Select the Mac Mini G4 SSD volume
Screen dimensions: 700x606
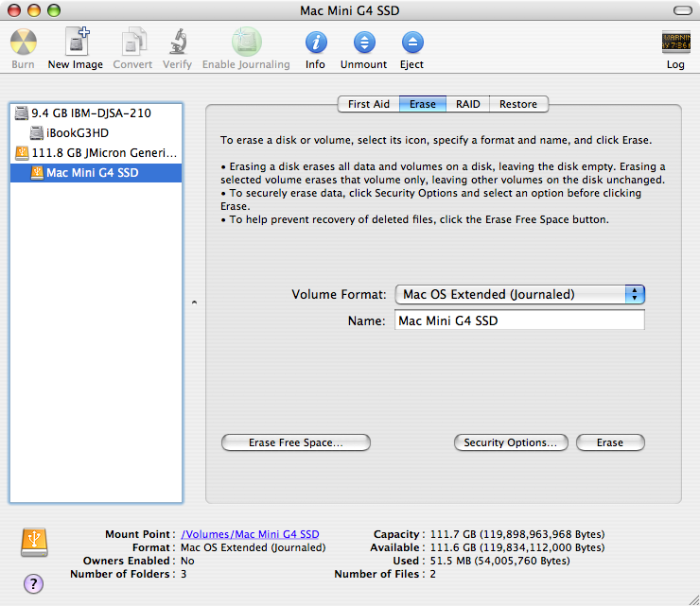[x=96, y=173]
